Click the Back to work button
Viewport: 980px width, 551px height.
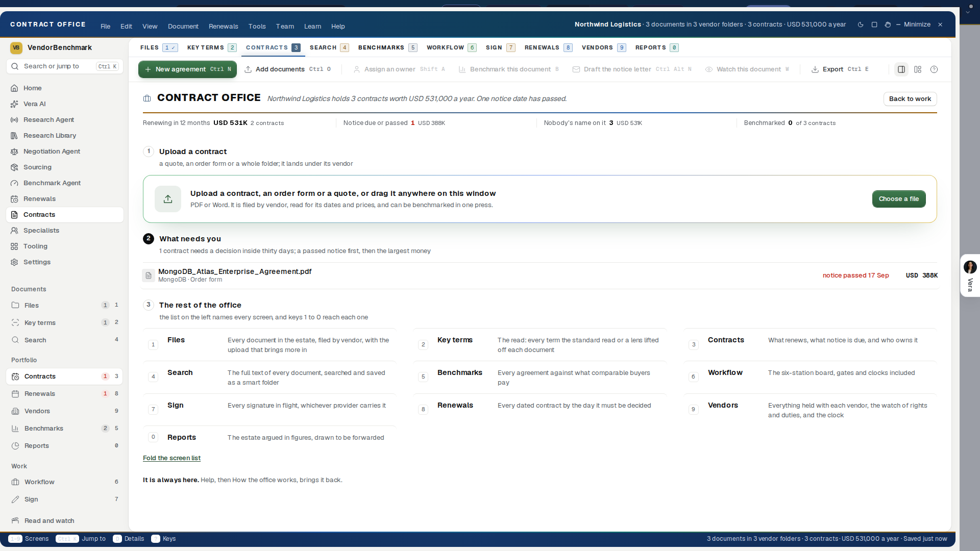(x=910, y=99)
